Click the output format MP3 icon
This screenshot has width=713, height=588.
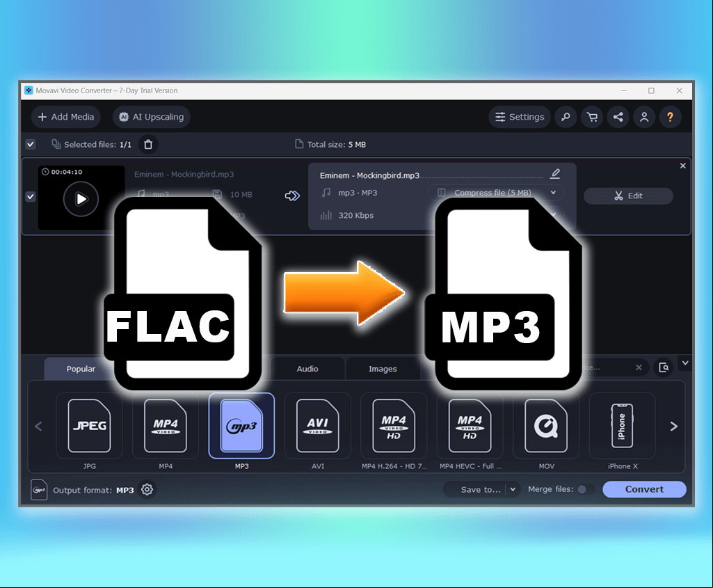39,490
